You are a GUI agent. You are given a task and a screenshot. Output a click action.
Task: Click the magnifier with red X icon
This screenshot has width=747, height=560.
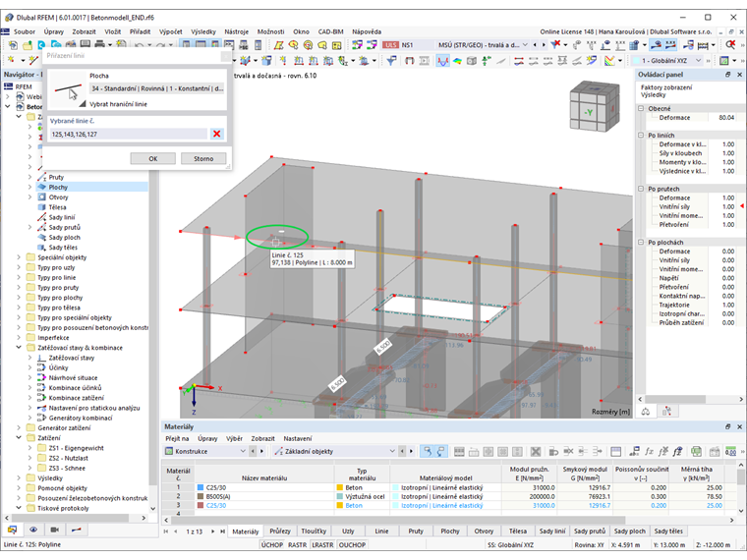pos(731,45)
